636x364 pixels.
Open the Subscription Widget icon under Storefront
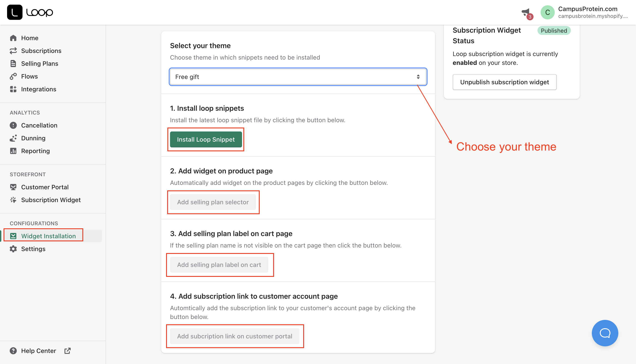tap(13, 200)
